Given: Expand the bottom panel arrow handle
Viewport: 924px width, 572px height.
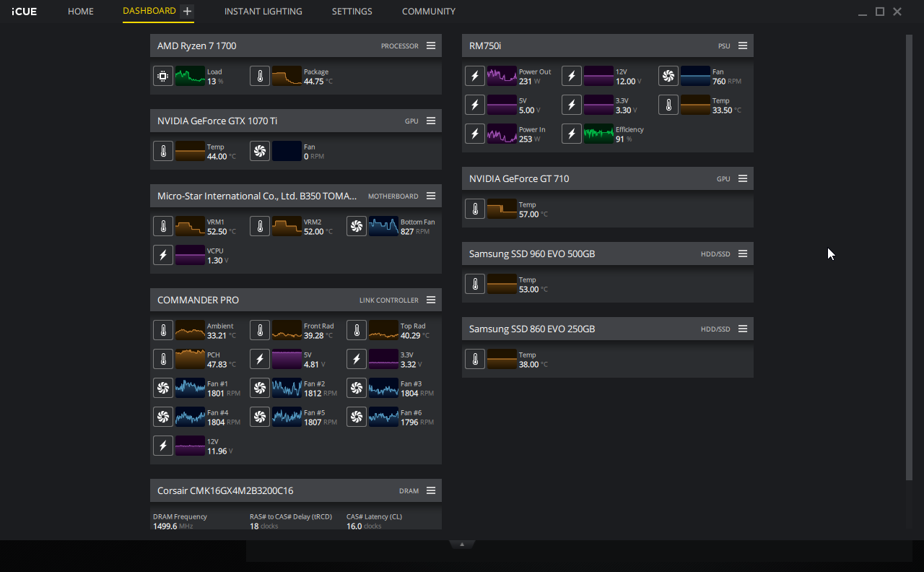Looking at the screenshot, I should [462, 545].
